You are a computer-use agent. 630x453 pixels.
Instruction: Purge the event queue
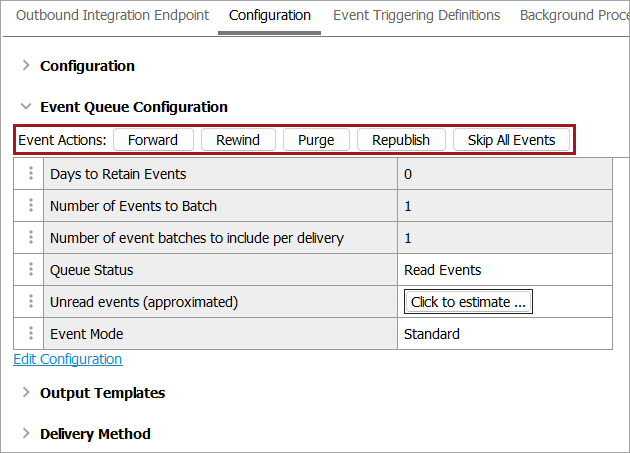coord(316,140)
